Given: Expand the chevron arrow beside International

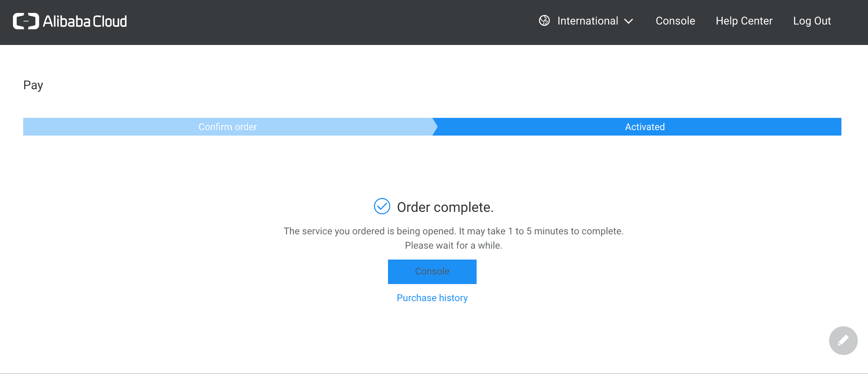Looking at the screenshot, I should tap(629, 21).
